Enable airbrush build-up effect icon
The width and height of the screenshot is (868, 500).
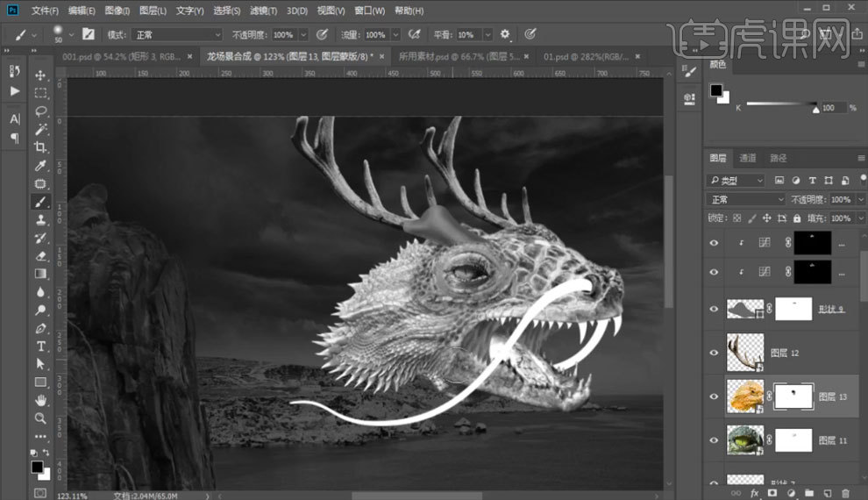(414, 34)
